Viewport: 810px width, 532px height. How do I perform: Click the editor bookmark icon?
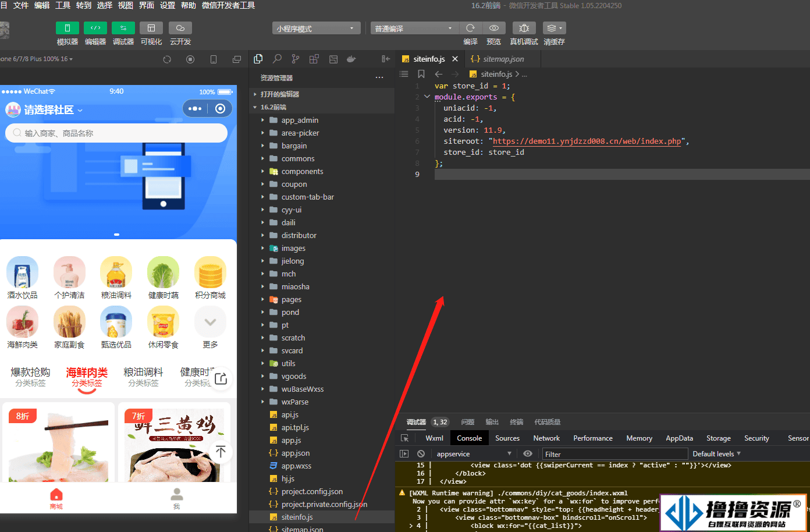click(x=421, y=74)
